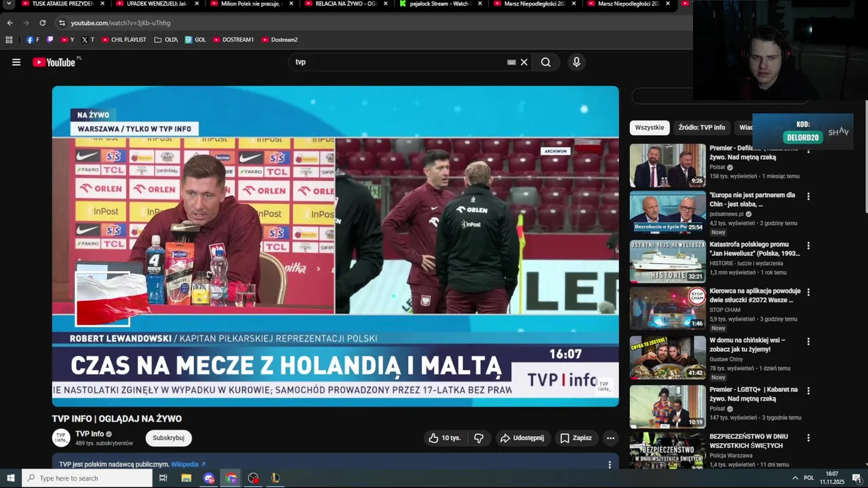Open the Jan Heweliusz catastrophe video thumbnail
868x488 pixels.
[x=667, y=261]
